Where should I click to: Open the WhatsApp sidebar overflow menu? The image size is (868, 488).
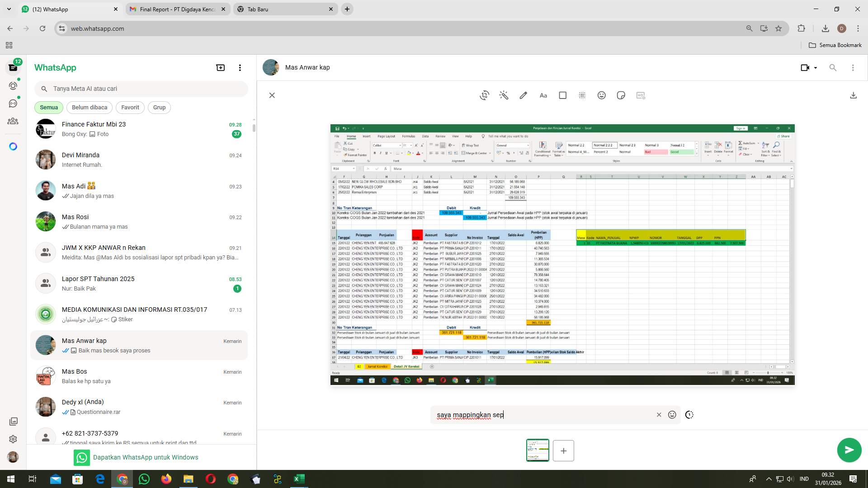point(240,67)
